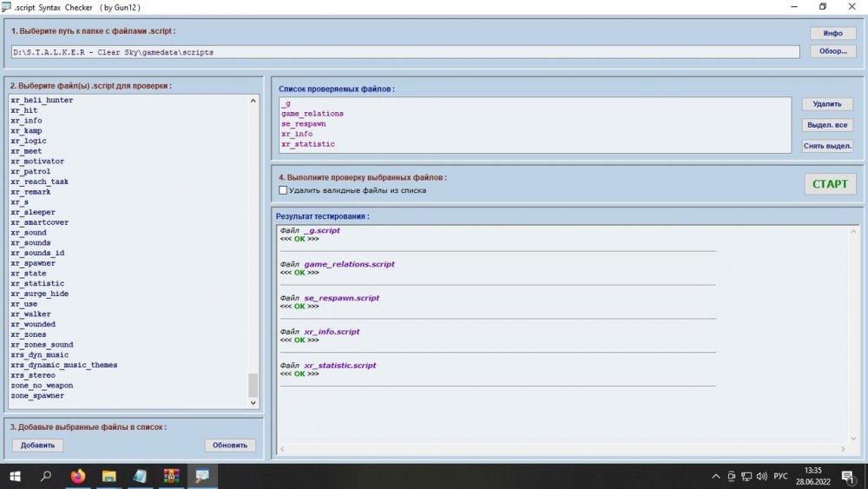Click the script list scrollbar thumb
This screenshot has width=868, height=489.
click(253, 386)
